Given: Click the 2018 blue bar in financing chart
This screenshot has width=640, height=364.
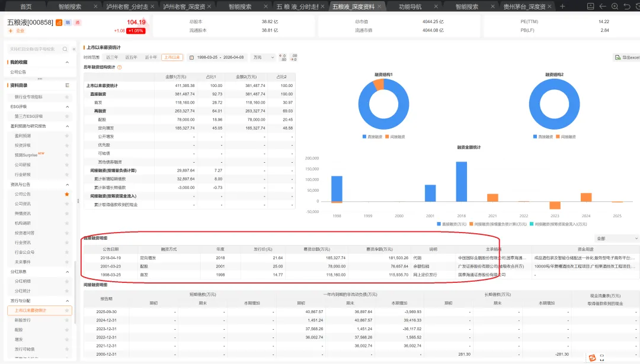Looking at the screenshot, I should pos(461,181).
